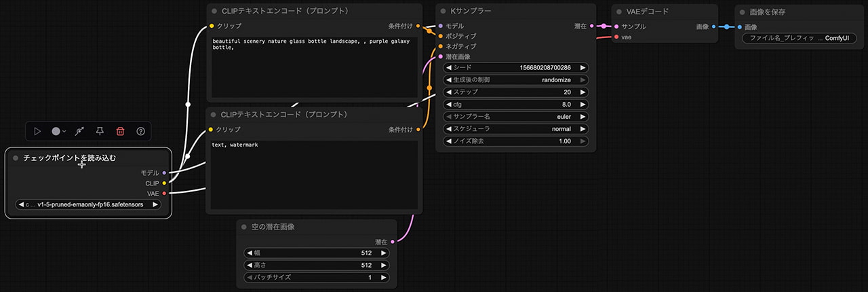Pin the selected node with the pin icon

(100, 131)
